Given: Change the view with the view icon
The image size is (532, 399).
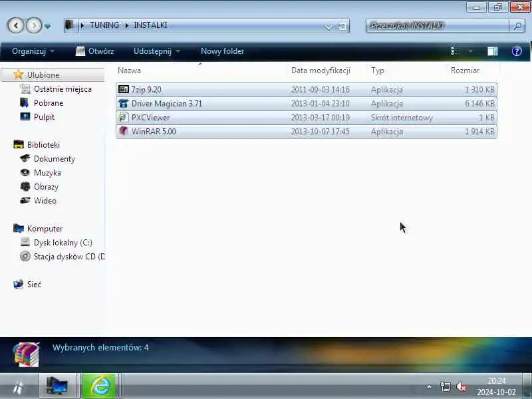Looking at the screenshot, I should (456, 51).
